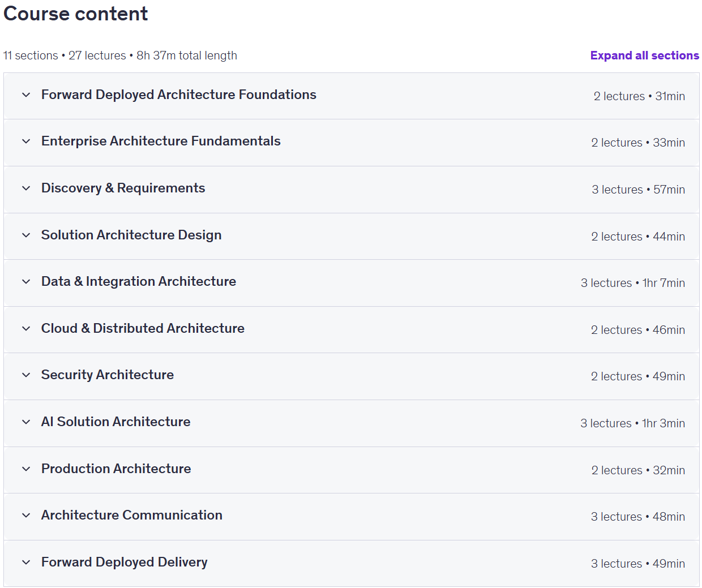The width and height of the screenshot is (702, 588).
Task: Click the '2 lectures • 44min' label
Action: [x=638, y=237]
